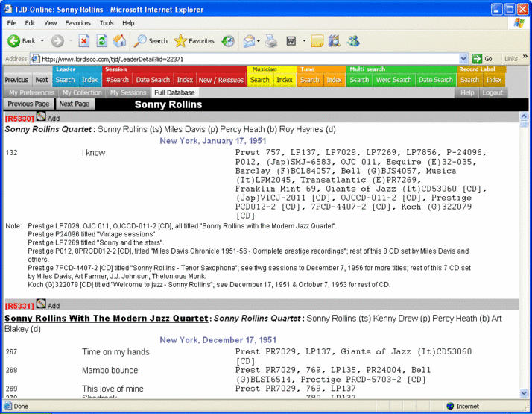Open the Favorites menu
The image size is (532, 414).
pos(78,23)
